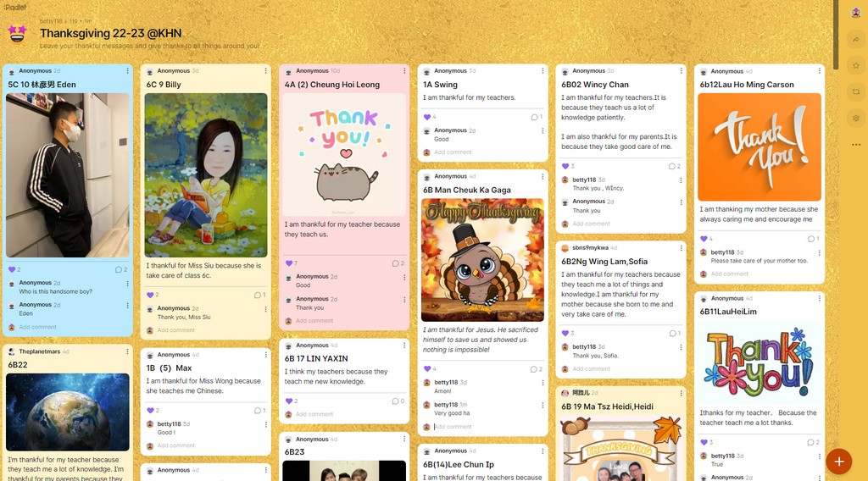868x481 pixels.
Task: Like the 6B2Ng Wing Lam,Sofia post
Action: tap(565, 333)
